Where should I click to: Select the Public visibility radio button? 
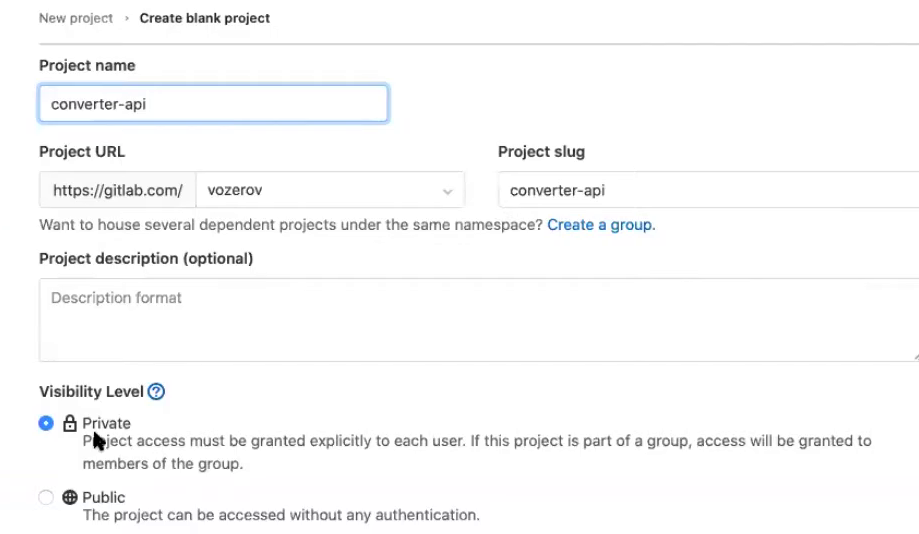(46, 497)
